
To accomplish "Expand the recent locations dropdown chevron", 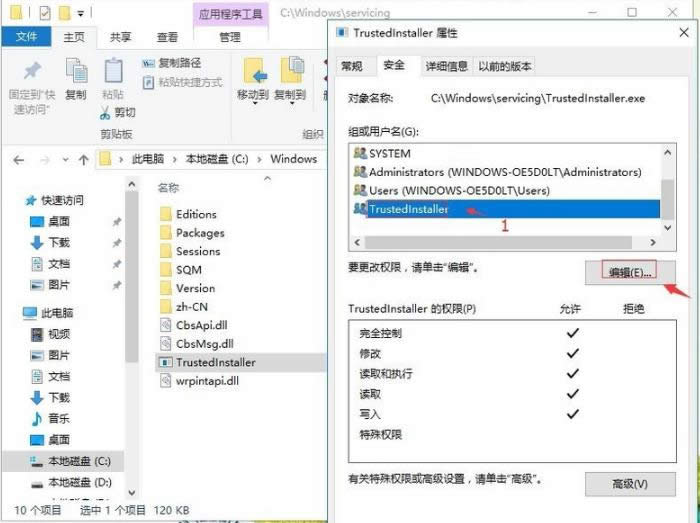I will (x=66, y=159).
